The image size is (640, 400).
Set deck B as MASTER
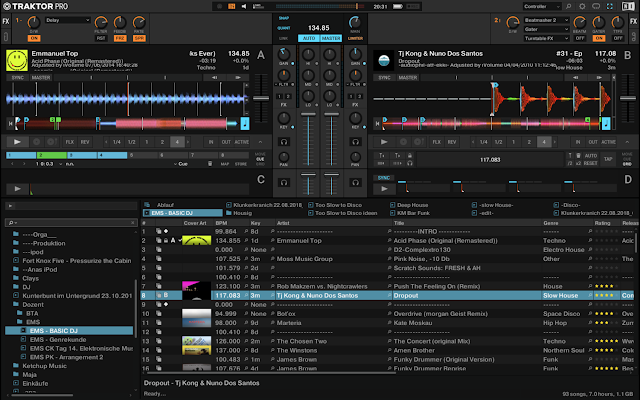tap(407, 77)
